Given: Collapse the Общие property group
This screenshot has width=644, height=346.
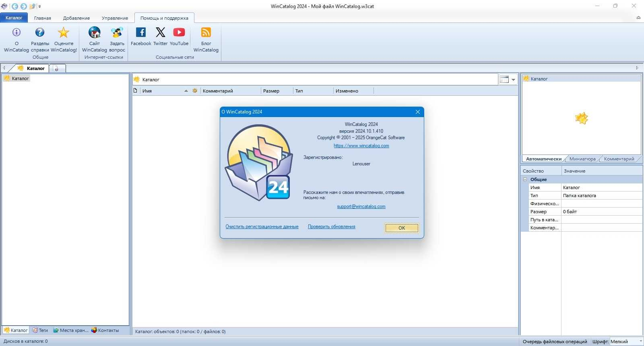Looking at the screenshot, I should point(525,179).
